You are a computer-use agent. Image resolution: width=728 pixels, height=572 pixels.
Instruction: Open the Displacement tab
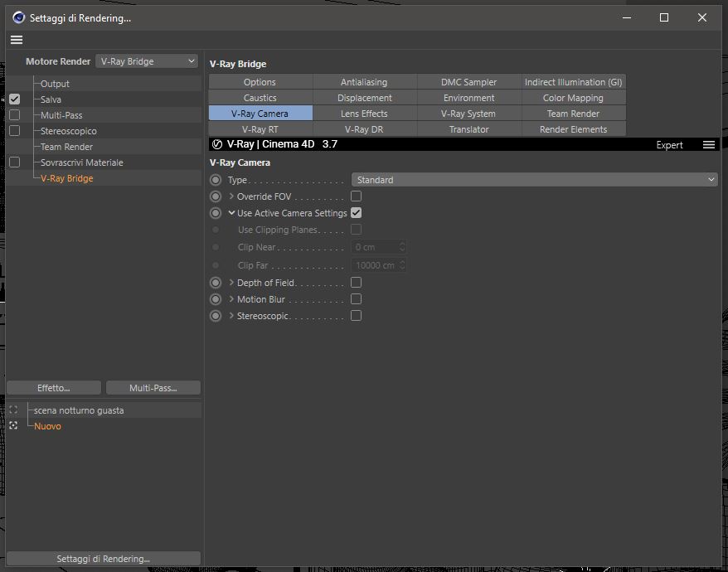[x=365, y=98]
